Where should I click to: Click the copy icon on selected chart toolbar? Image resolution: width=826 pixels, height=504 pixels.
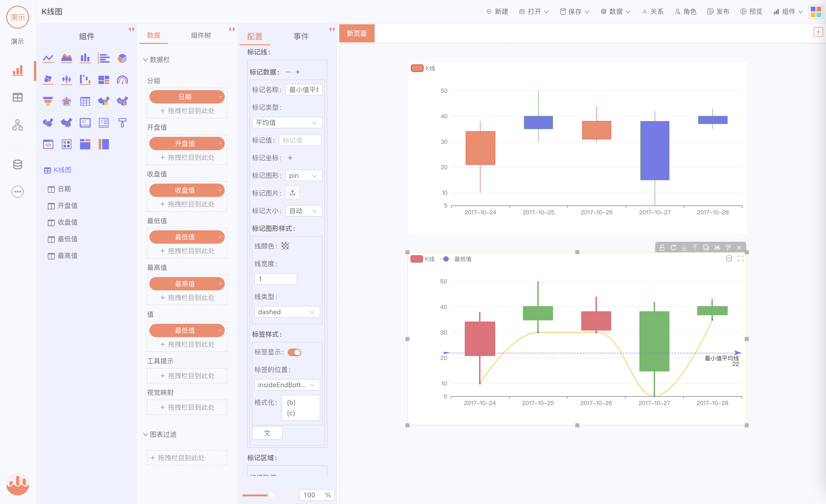[706, 247]
